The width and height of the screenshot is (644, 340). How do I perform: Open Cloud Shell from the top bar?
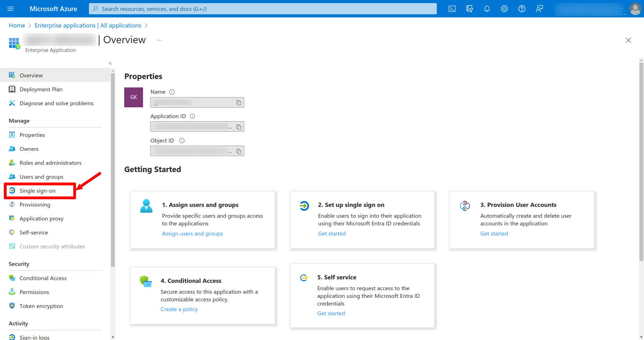click(452, 9)
